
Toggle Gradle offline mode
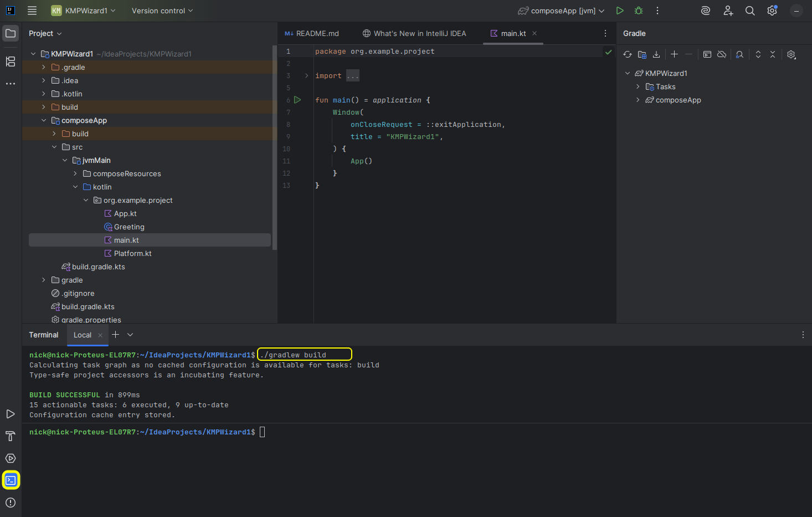[722, 54]
